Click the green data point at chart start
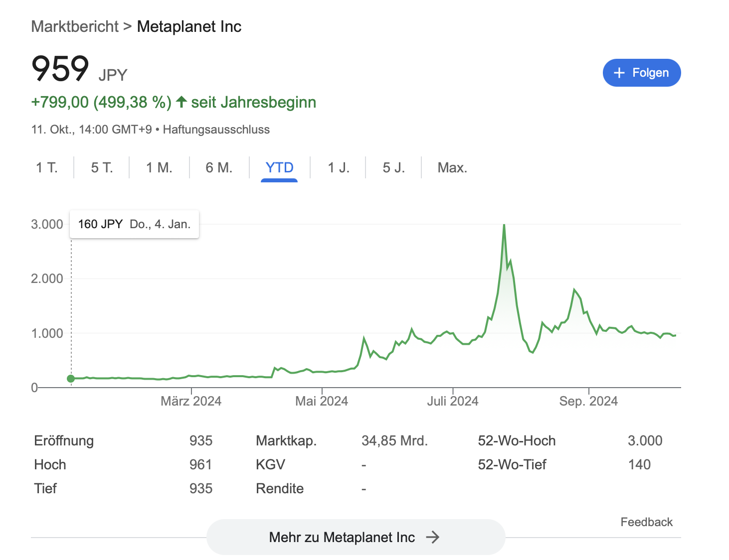 pos(71,379)
